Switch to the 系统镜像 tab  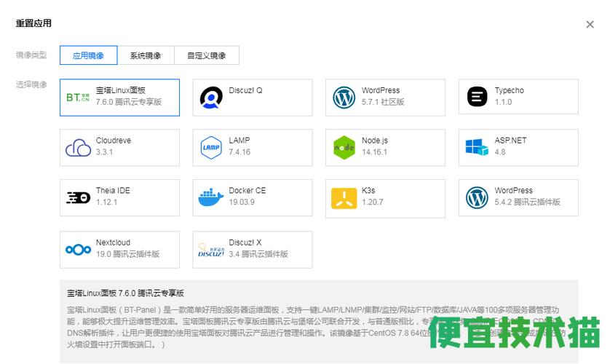146,55
